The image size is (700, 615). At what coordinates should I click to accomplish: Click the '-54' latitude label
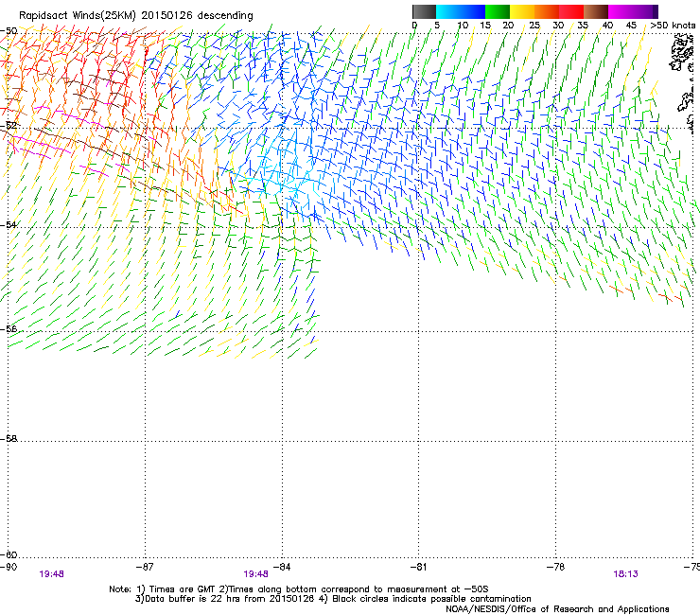point(9,224)
